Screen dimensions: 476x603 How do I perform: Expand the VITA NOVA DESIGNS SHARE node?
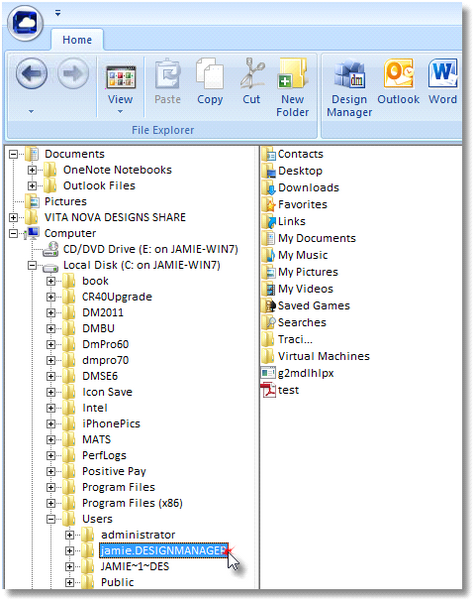[13, 217]
